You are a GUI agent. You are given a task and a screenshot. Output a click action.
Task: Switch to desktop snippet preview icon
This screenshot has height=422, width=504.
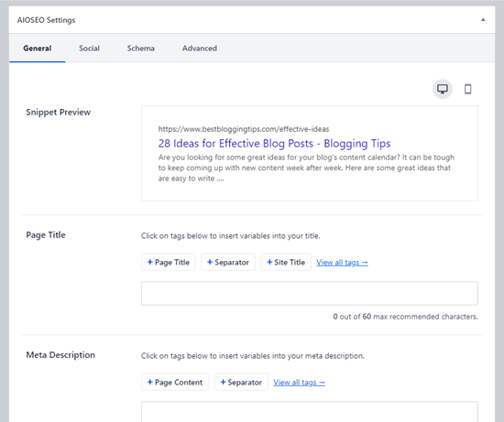click(443, 89)
